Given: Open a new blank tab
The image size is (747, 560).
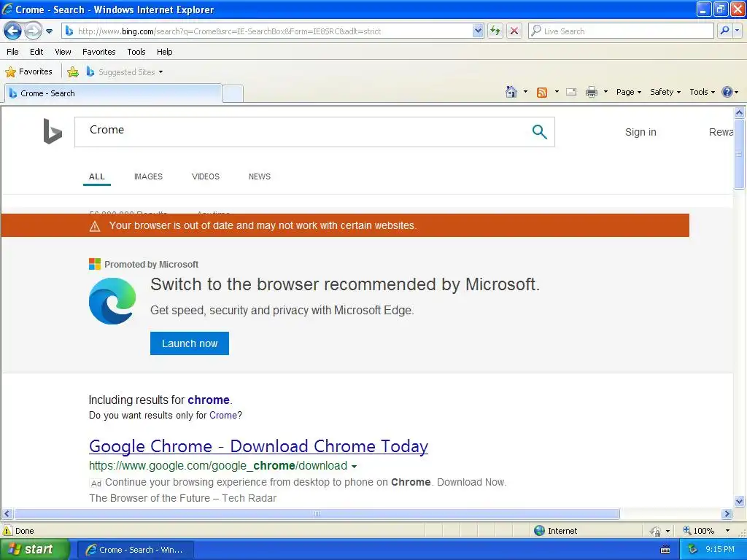Looking at the screenshot, I should [x=233, y=93].
